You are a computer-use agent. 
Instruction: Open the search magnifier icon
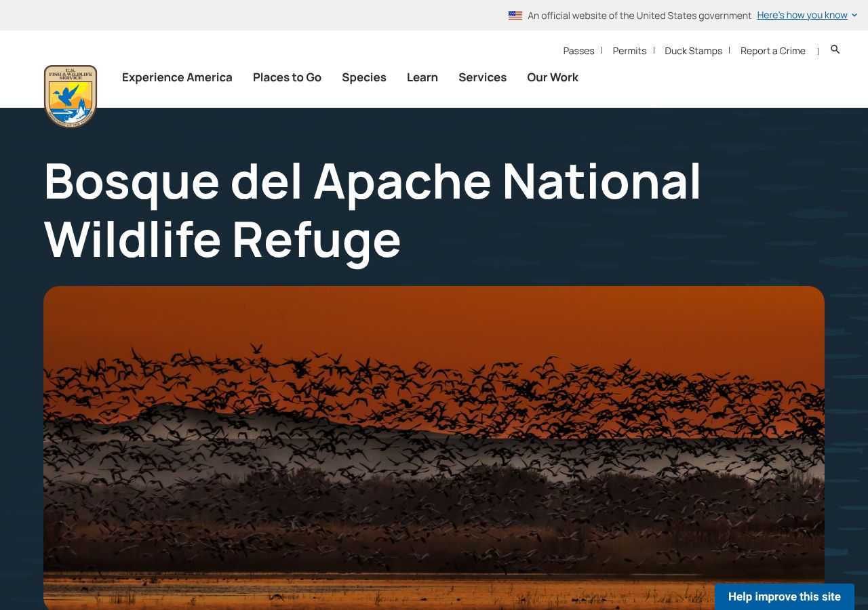tap(835, 49)
